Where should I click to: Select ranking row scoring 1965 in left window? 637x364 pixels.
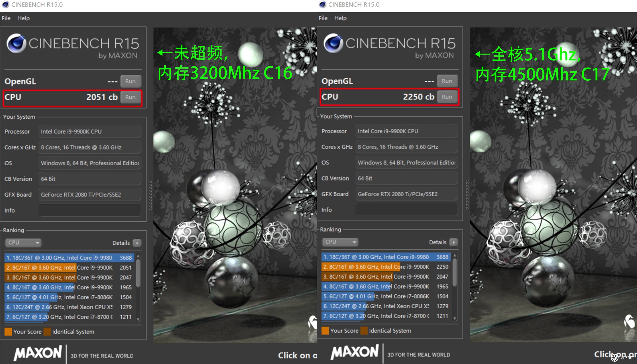[69, 287]
